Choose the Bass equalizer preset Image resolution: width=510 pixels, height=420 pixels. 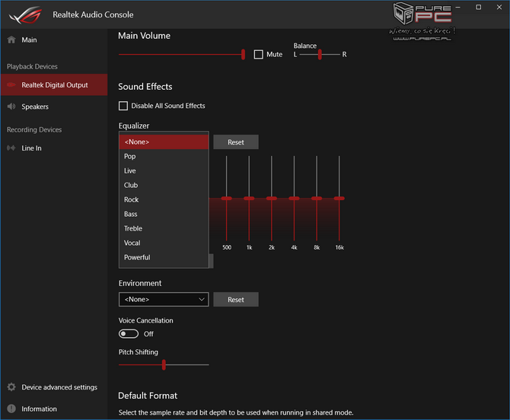coord(164,214)
